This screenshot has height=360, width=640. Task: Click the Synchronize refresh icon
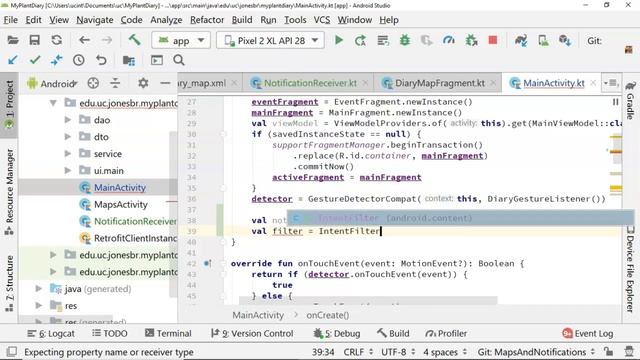coord(57,40)
